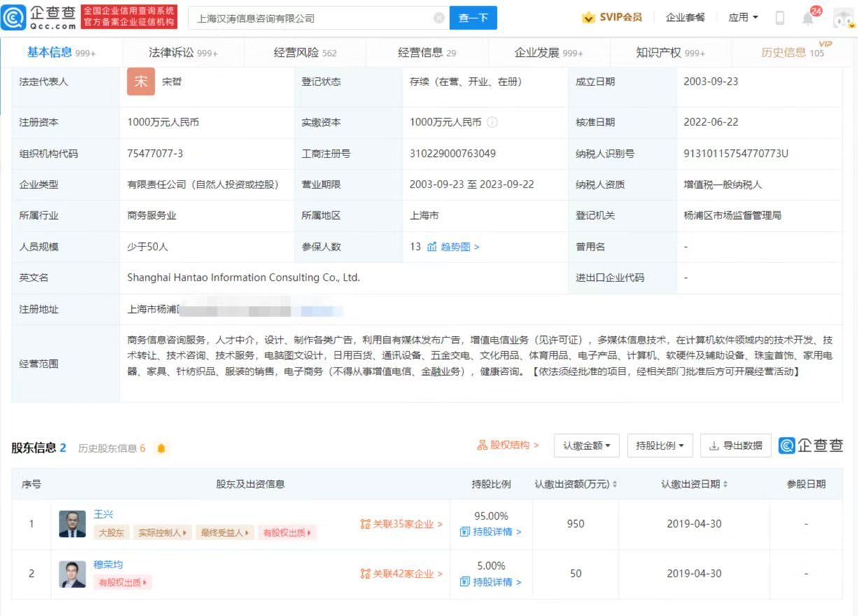Click 增值税一般纳税人 taxpayer qualification
Screen dimensions: 858x616
click(x=723, y=185)
